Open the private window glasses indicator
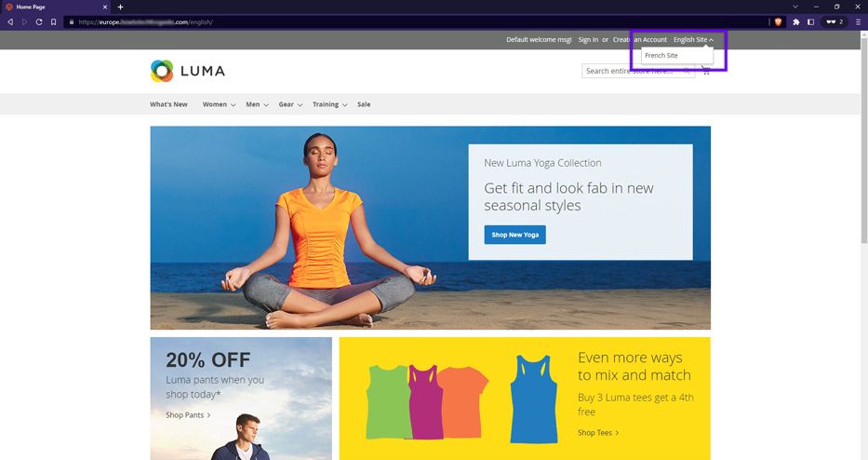Viewport: 868px width, 460px height. [x=835, y=22]
